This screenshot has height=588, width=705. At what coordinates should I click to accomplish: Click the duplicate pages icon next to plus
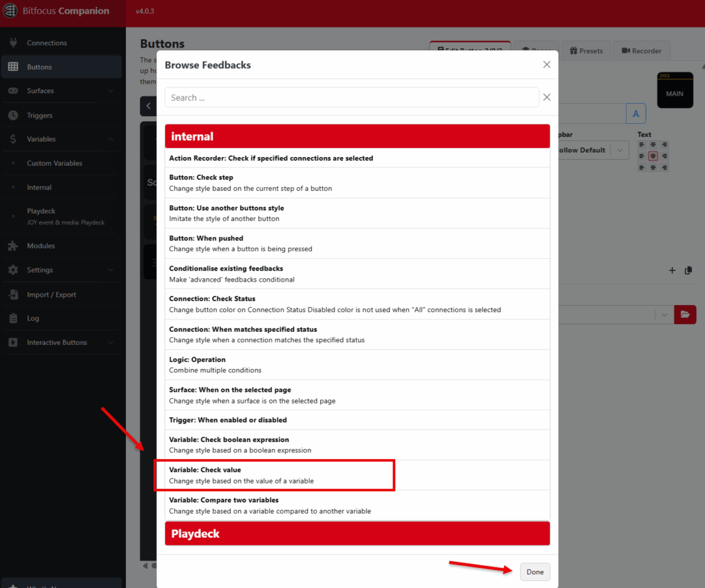688,271
